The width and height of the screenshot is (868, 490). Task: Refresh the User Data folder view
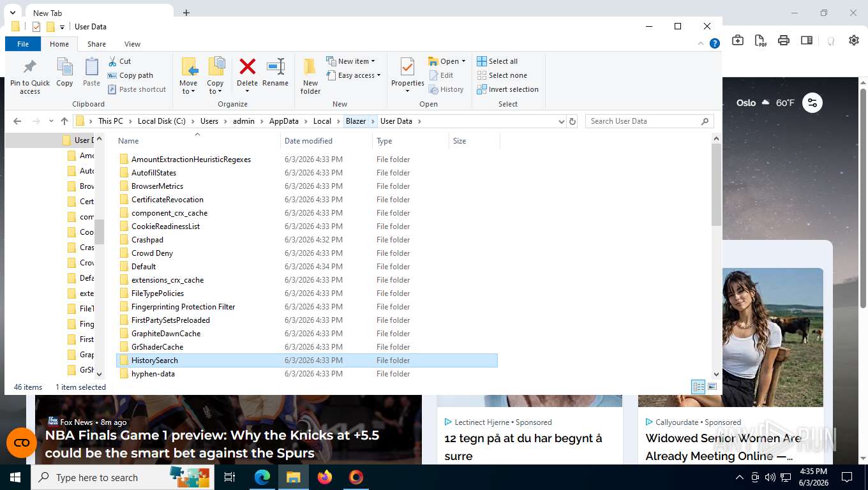(x=572, y=121)
